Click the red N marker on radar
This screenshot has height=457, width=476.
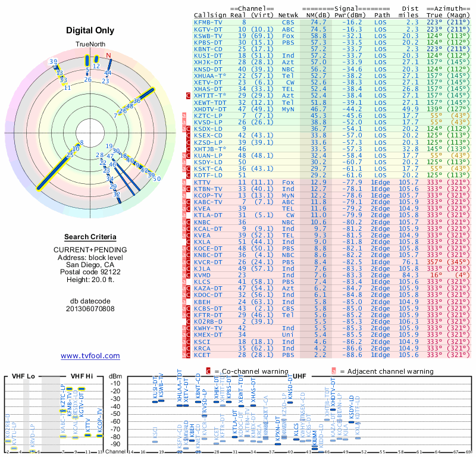108,55
